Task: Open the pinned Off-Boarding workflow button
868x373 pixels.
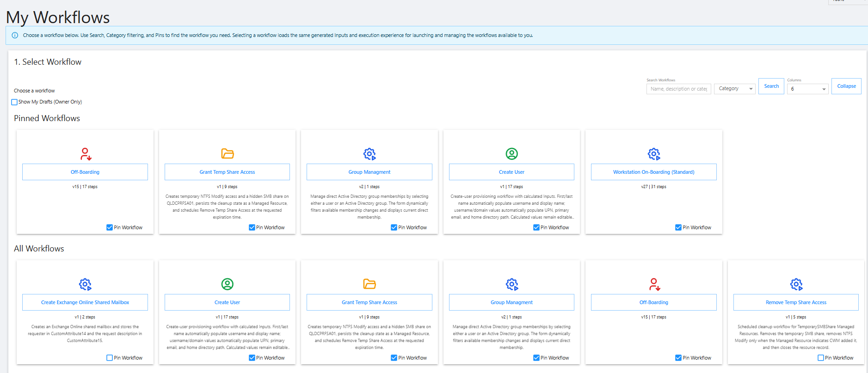Action: 85,172
